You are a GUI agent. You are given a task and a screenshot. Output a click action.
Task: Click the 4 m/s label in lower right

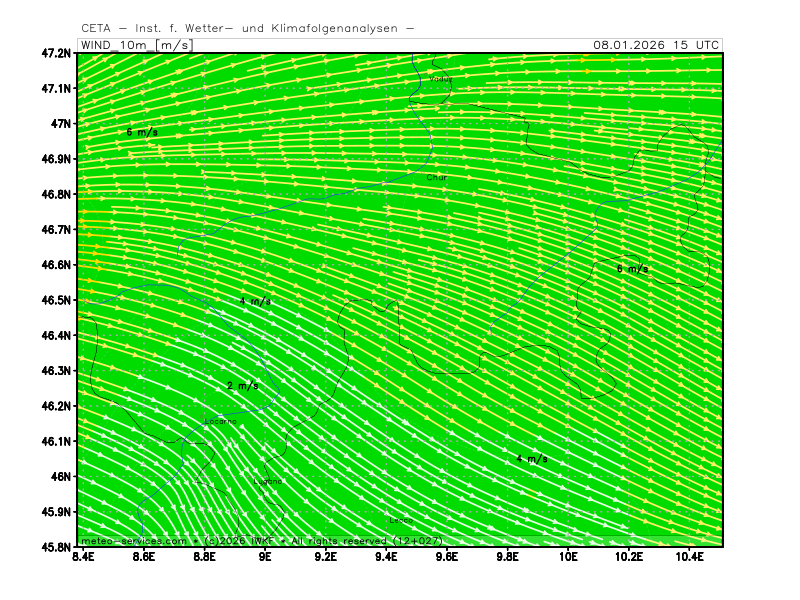pyautogui.click(x=531, y=458)
